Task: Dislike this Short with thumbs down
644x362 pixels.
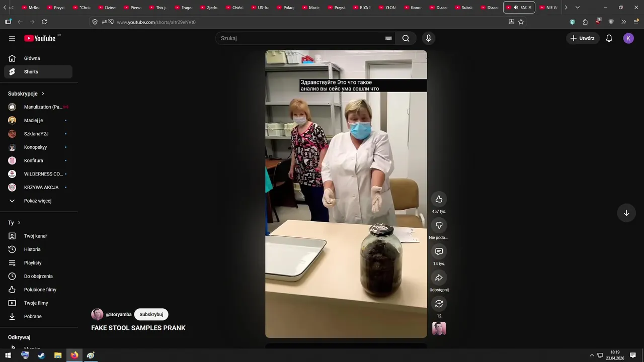Action: (439, 225)
